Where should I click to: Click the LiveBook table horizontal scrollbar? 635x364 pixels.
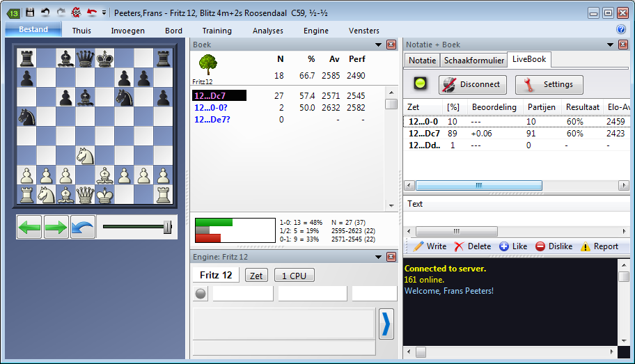coord(478,185)
